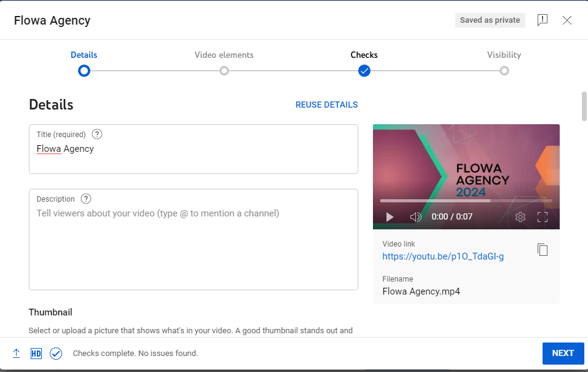Click the NEXT button
Viewport: 588px width, 372px height.
563,353
